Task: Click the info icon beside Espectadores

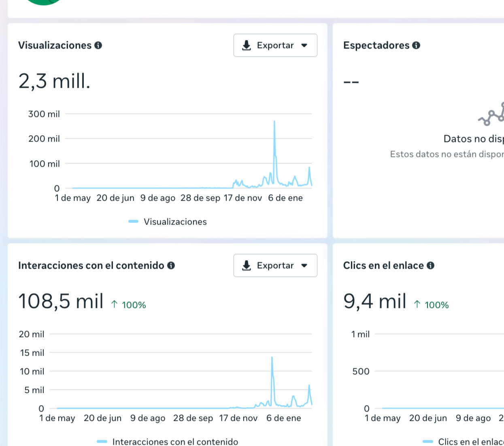Action: coord(416,45)
